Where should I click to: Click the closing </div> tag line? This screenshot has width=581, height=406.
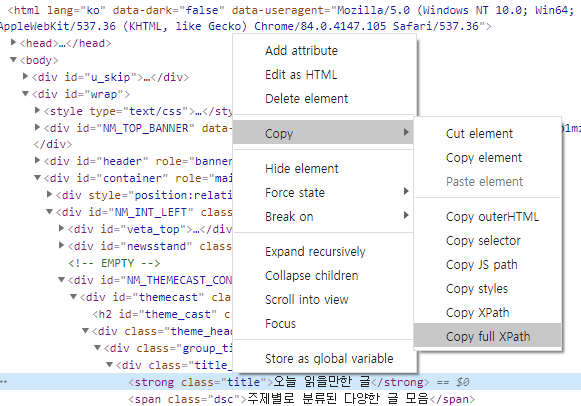tap(53, 144)
